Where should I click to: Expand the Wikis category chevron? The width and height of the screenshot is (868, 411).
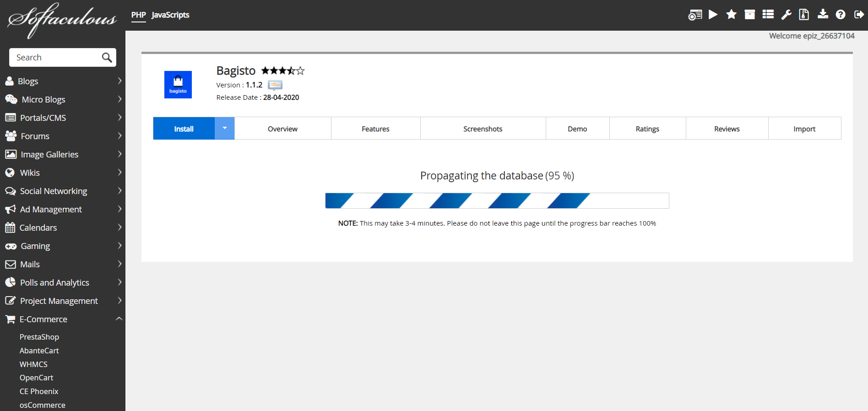tap(119, 173)
